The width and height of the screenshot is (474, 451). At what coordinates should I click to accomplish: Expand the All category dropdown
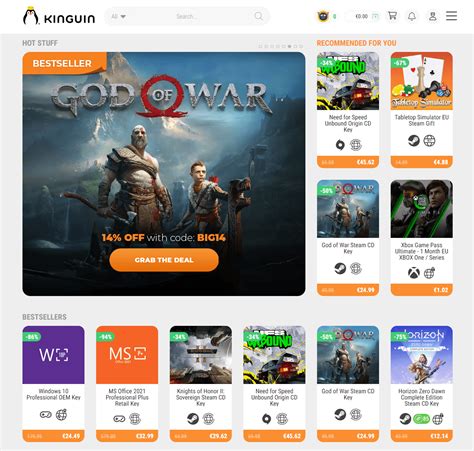pyautogui.click(x=118, y=16)
